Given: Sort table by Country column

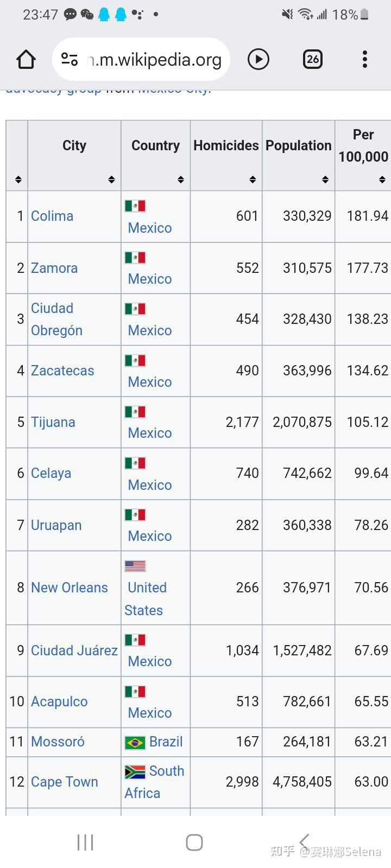Looking at the screenshot, I should pos(155,156).
